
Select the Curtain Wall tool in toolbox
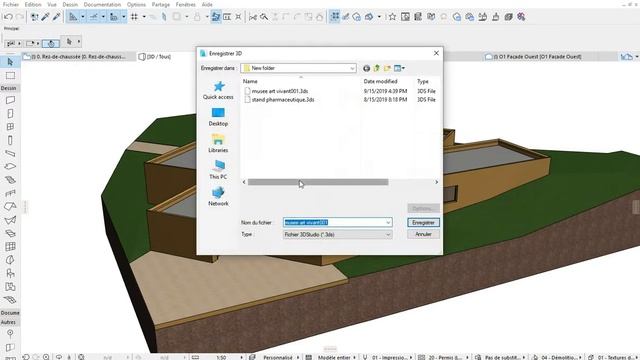10,247
